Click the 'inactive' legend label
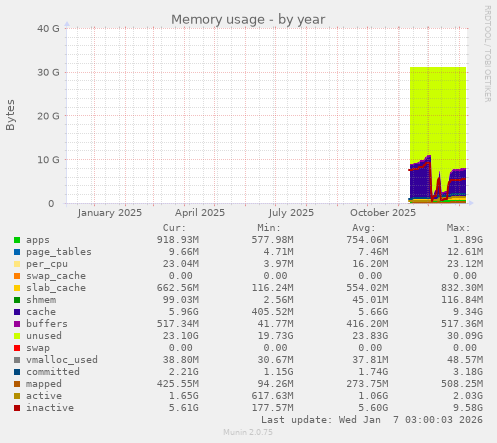 click(50, 408)
